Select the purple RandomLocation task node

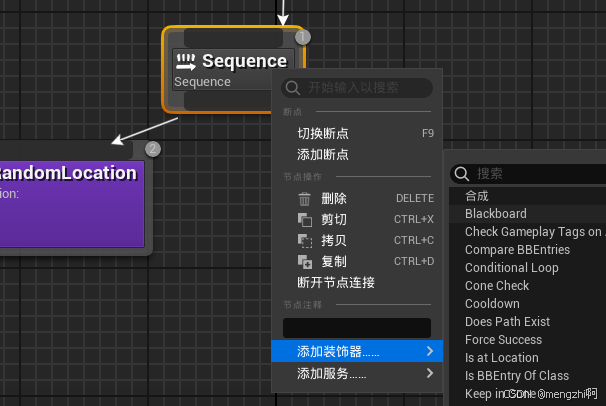click(x=72, y=204)
